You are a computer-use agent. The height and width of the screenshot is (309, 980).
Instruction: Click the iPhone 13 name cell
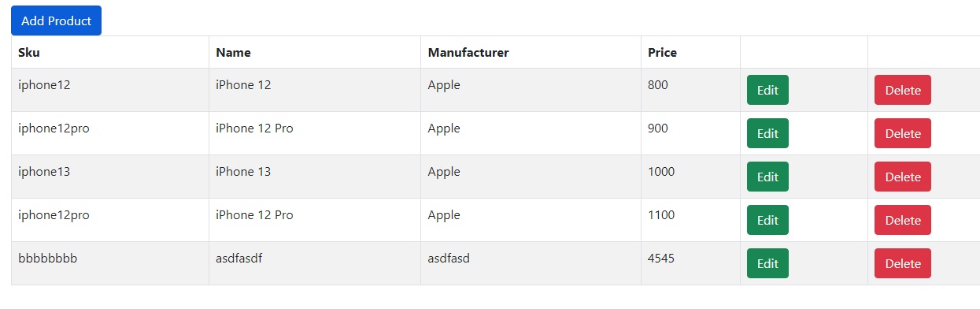315,177
